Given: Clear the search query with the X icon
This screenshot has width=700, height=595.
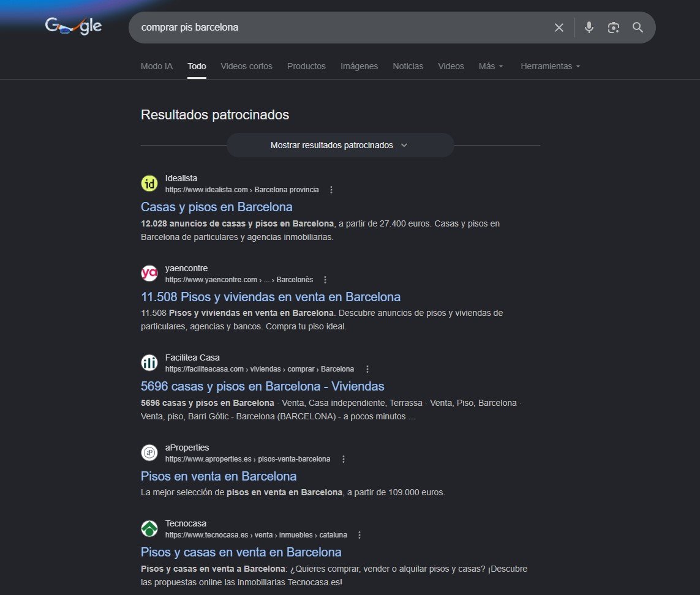Looking at the screenshot, I should [559, 27].
